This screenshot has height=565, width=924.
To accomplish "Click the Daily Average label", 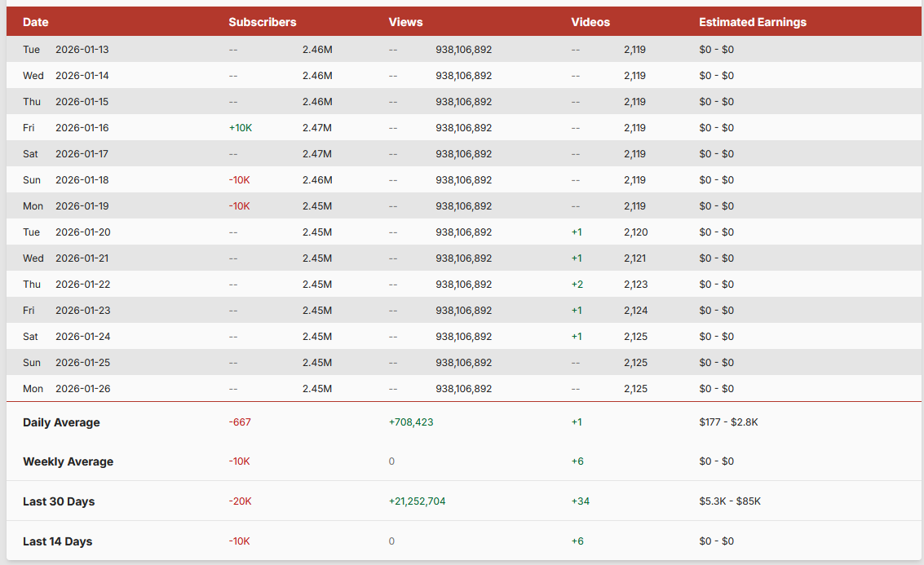I will (61, 422).
